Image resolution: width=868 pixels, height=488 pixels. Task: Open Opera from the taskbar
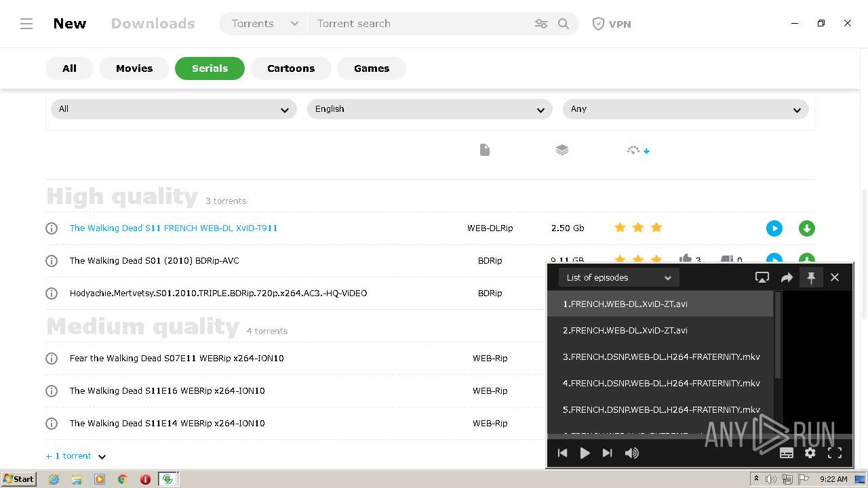(145, 479)
